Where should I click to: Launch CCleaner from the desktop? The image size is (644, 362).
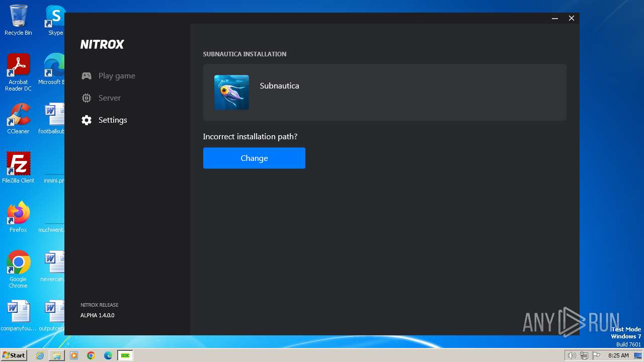(x=18, y=119)
